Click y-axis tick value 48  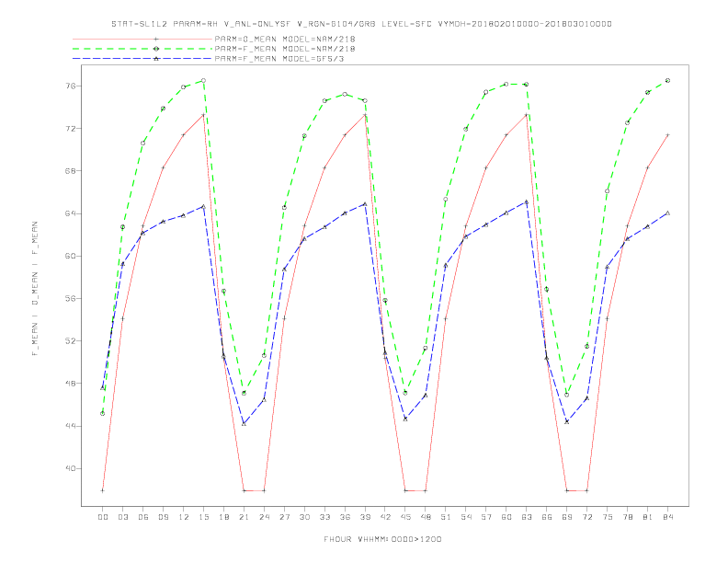[70, 384]
